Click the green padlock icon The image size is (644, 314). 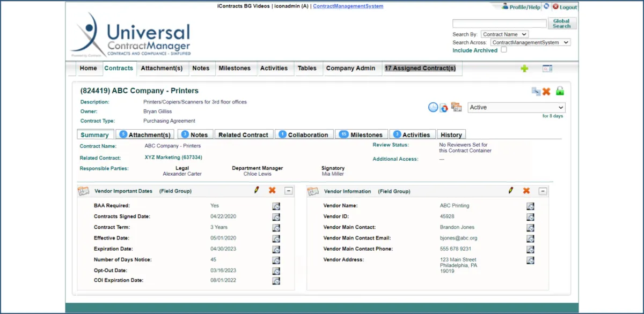(x=560, y=91)
